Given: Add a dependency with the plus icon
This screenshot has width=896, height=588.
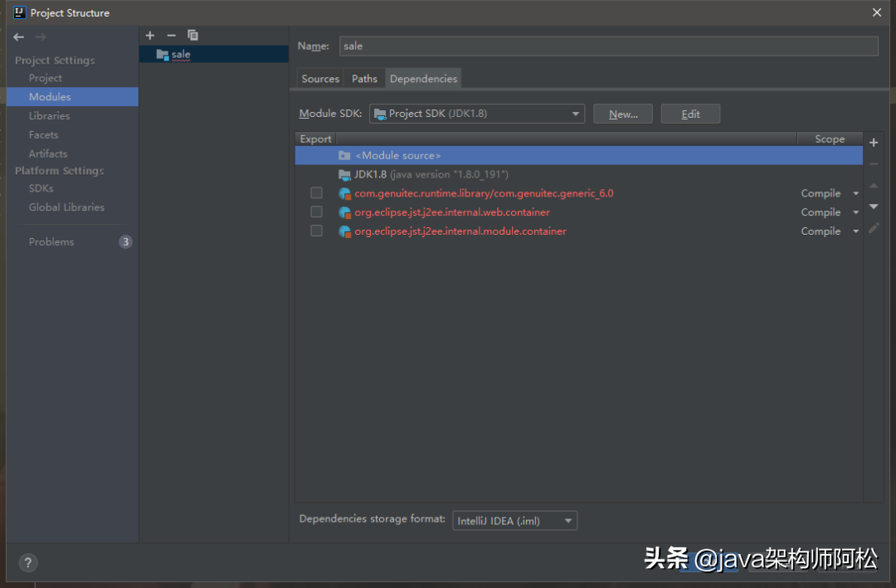Looking at the screenshot, I should click(874, 143).
